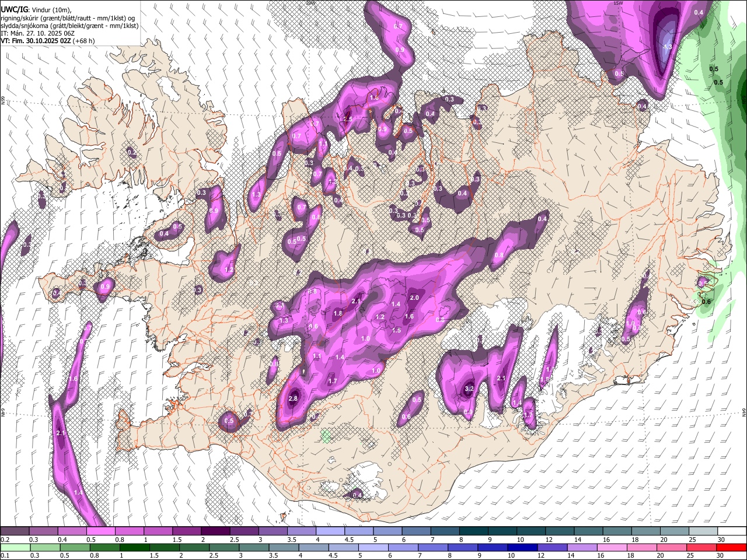The width and height of the screenshot is (747, 560).
Task: Select the 'IT: Mán. 27. 10. 2025 06Z' line
Action: point(38,33)
